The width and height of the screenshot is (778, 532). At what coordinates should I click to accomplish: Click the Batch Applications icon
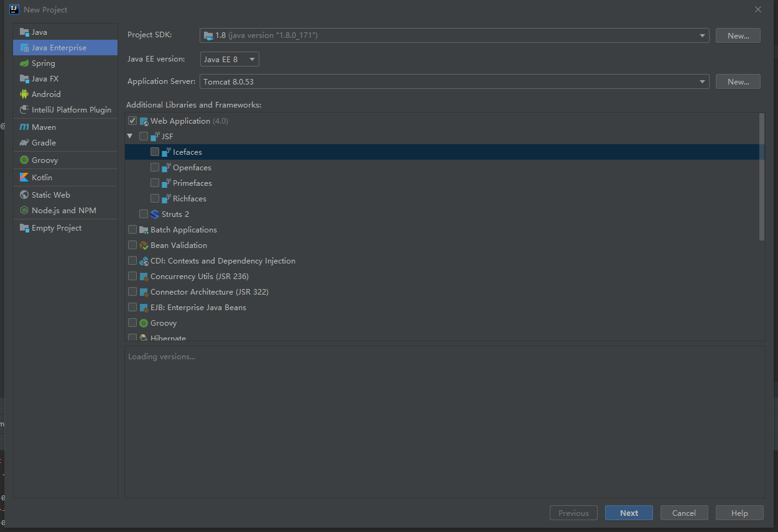click(x=144, y=230)
